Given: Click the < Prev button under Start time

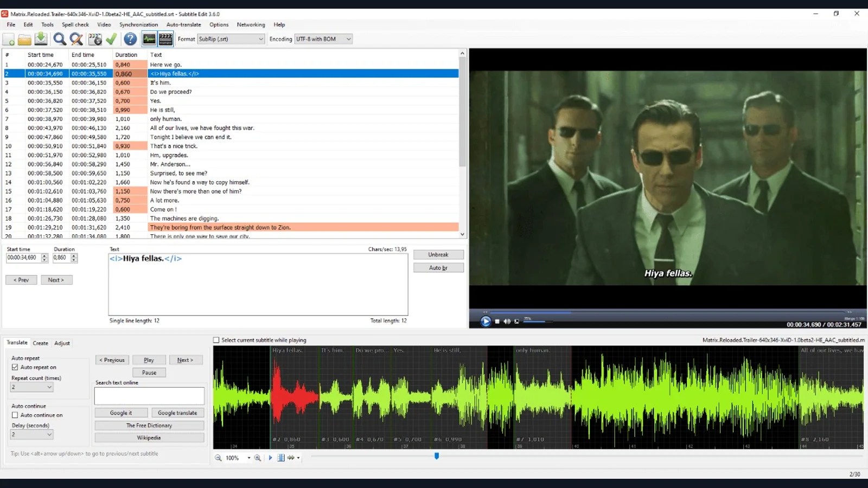Looking at the screenshot, I should coord(21,280).
